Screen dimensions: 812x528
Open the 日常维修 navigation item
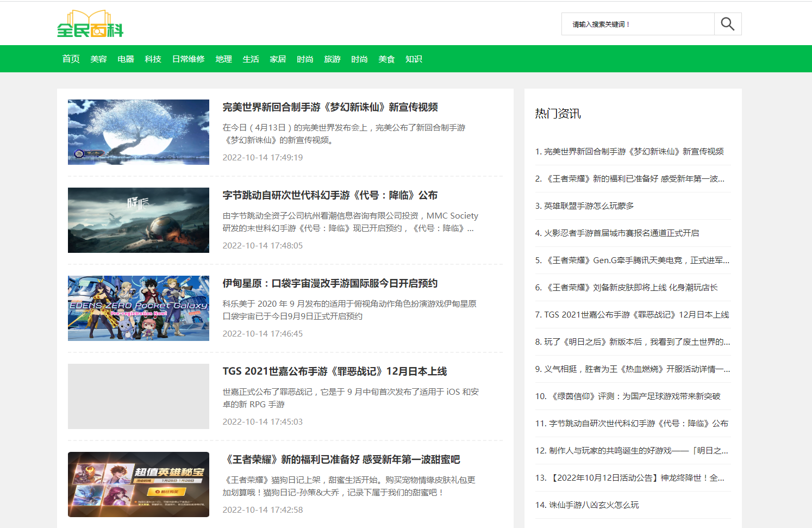point(189,59)
